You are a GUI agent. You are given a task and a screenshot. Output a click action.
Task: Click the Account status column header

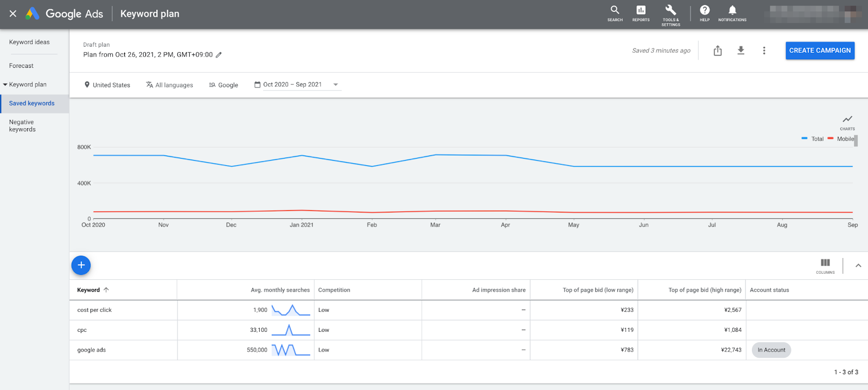click(769, 290)
